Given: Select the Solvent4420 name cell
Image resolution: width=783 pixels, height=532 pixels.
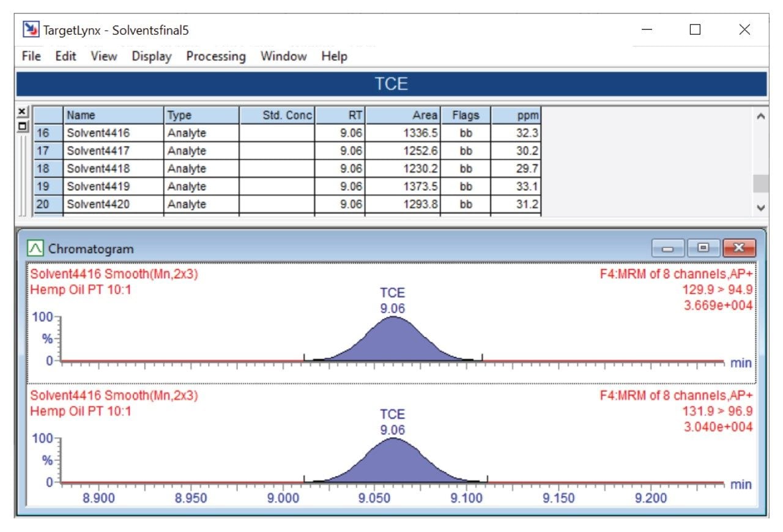Looking at the screenshot, I should point(113,204).
